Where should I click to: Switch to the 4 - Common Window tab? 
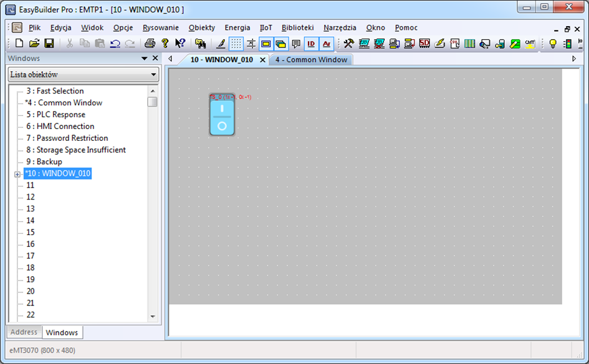(x=311, y=60)
